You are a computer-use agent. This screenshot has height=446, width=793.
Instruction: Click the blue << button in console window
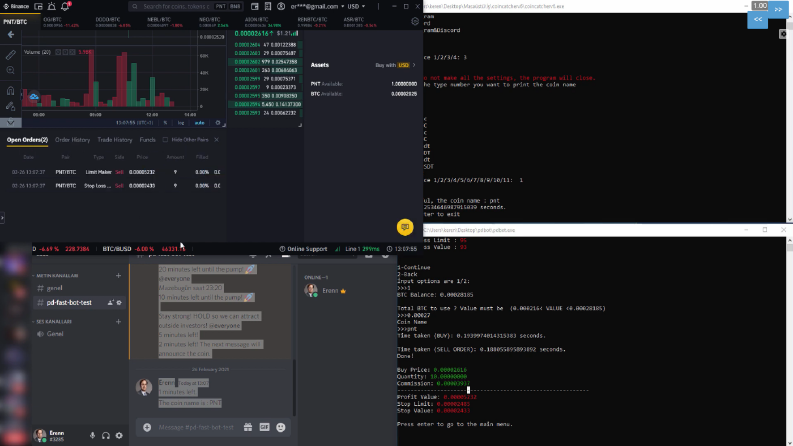click(758, 20)
